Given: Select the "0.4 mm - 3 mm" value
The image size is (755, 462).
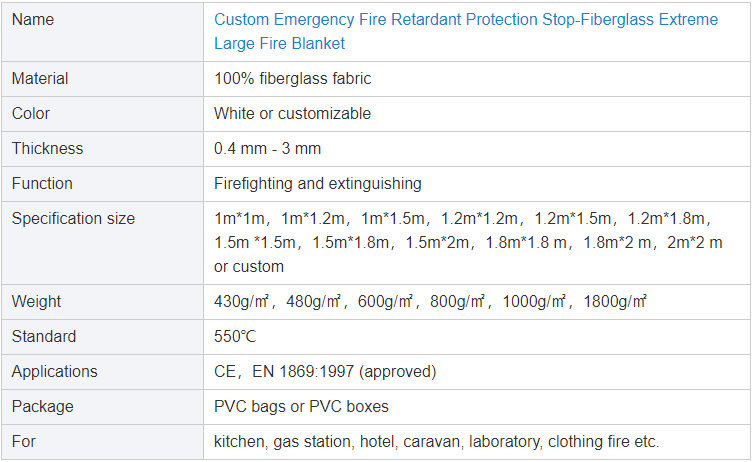Looking at the screenshot, I should [x=267, y=148].
